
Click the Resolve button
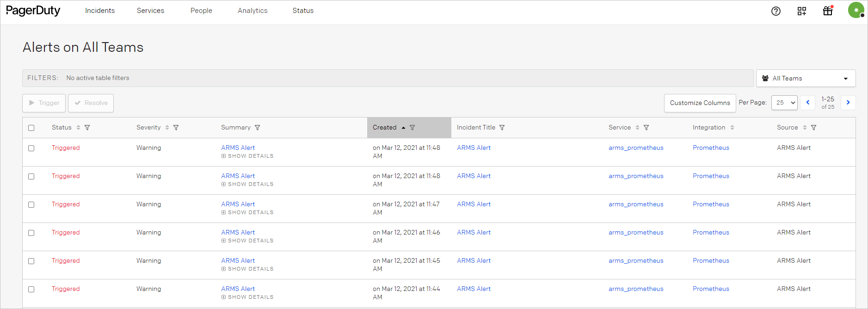pos(91,103)
